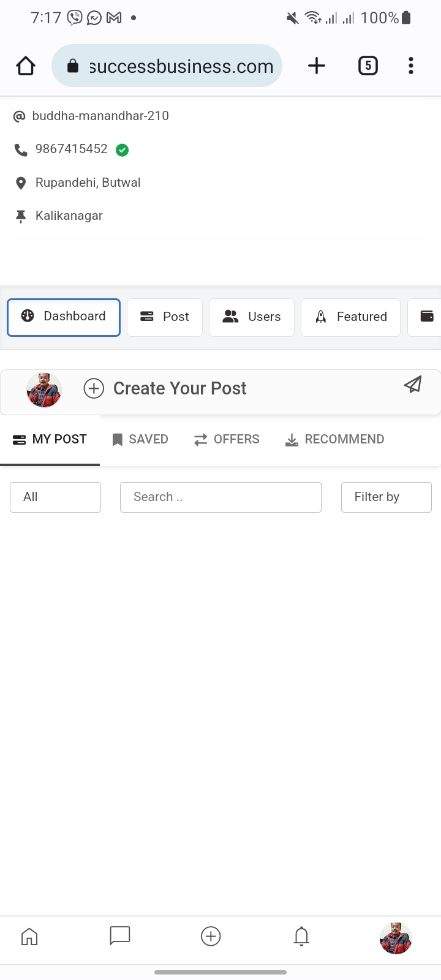Open the tab switcher showing 5 tabs
The height and width of the screenshot is (980, 441).
click(x=367, y=66)
